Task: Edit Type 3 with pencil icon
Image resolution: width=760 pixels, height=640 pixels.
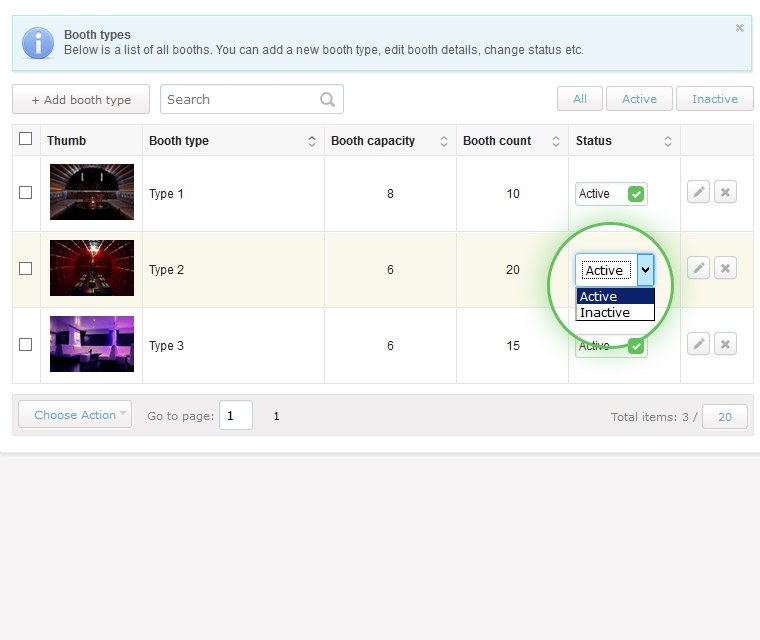Action: [x=698, y=344]
